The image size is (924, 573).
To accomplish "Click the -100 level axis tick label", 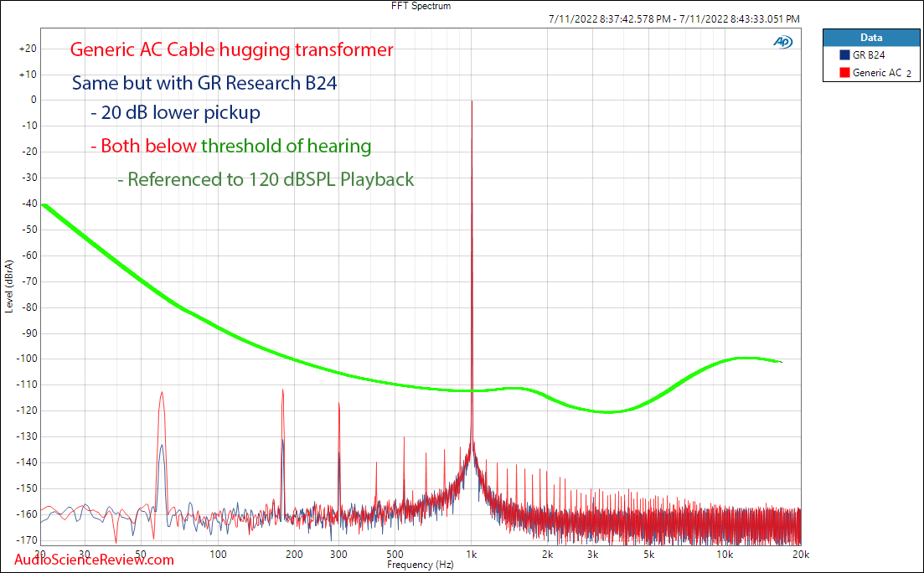I will [x=27, y=359].
